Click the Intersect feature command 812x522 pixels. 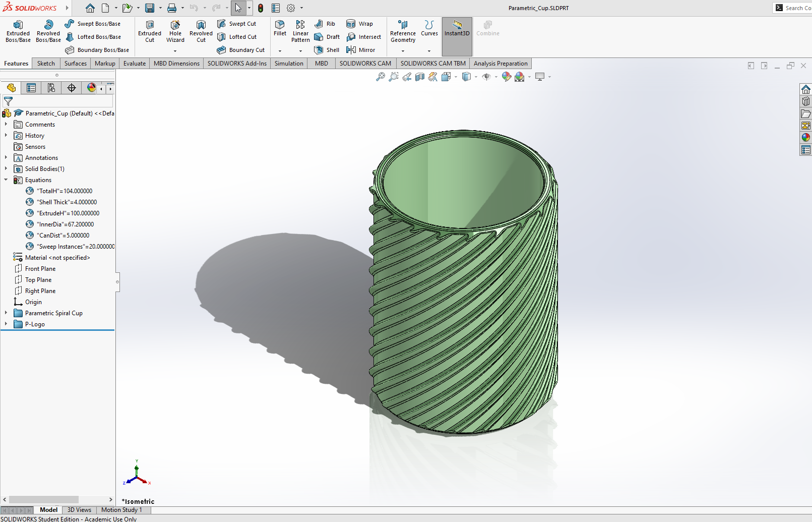(x=364, y=36)
